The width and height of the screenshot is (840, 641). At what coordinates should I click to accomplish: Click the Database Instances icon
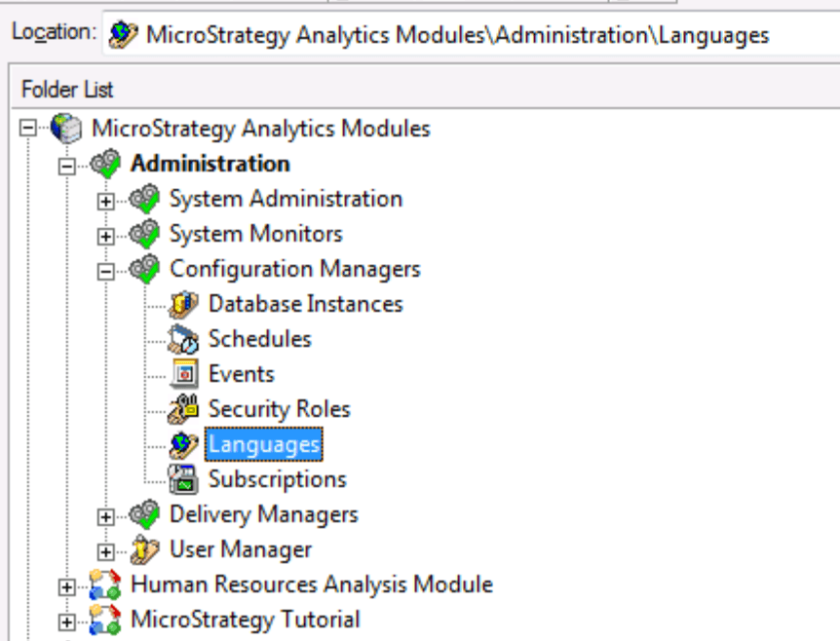(183, 305)
